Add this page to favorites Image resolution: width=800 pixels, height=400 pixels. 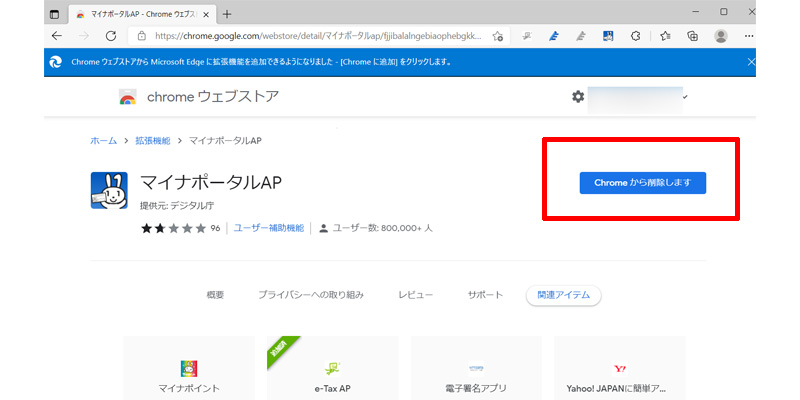coord(498,36)
